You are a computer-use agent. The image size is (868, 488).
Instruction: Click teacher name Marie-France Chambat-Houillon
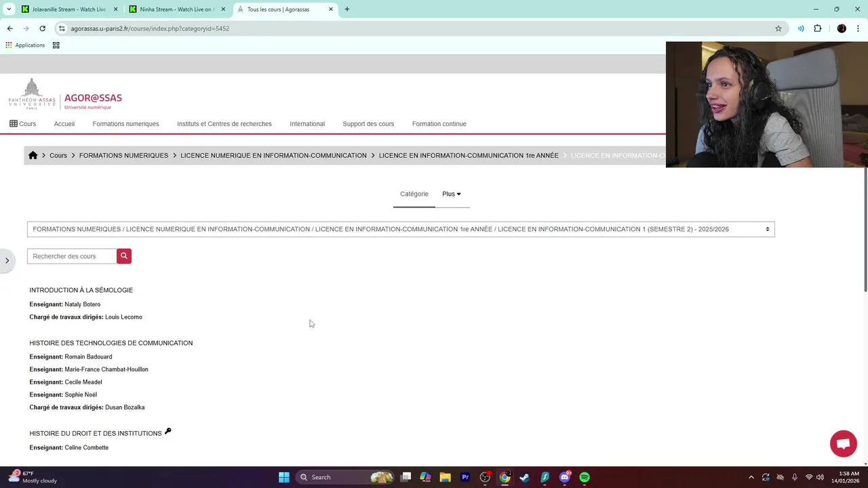[x=106, y=369]
